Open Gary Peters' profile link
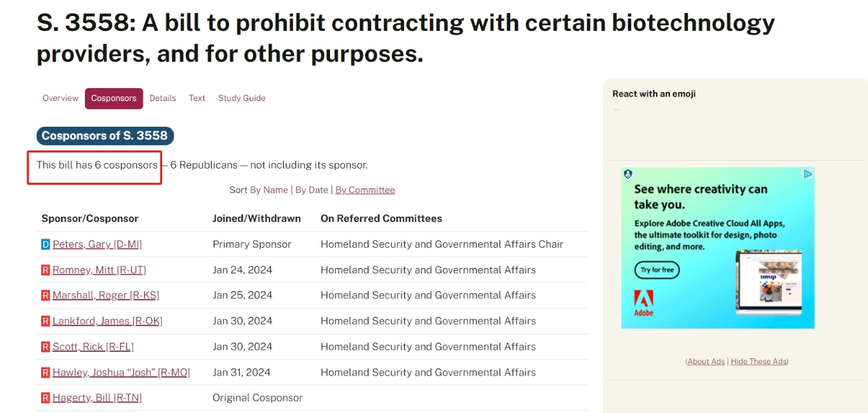868x413 pixels. [97, 244]
